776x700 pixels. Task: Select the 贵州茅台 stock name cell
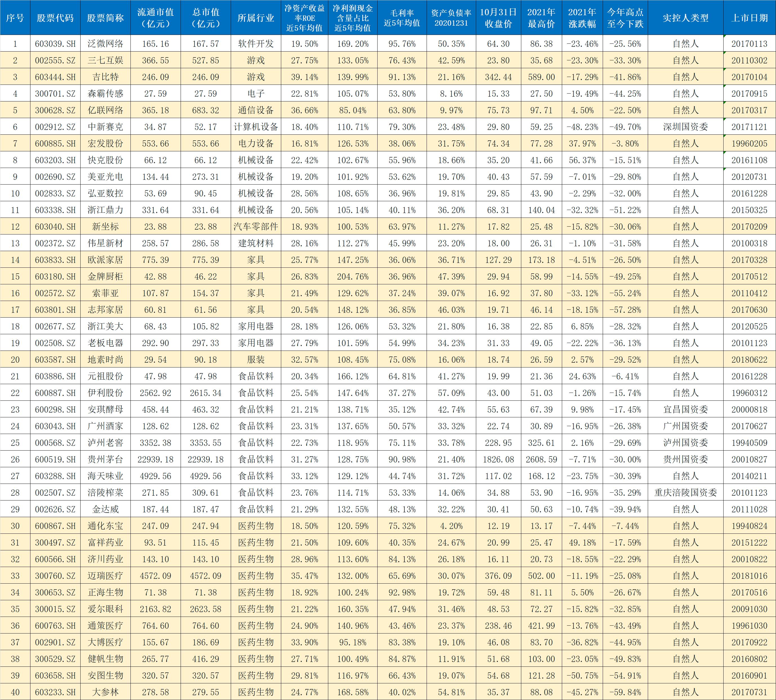(x=105, y=459)
